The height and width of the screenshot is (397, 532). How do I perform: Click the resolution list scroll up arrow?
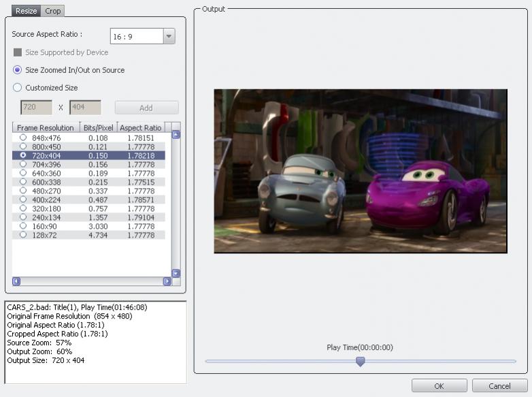point(176,135)
